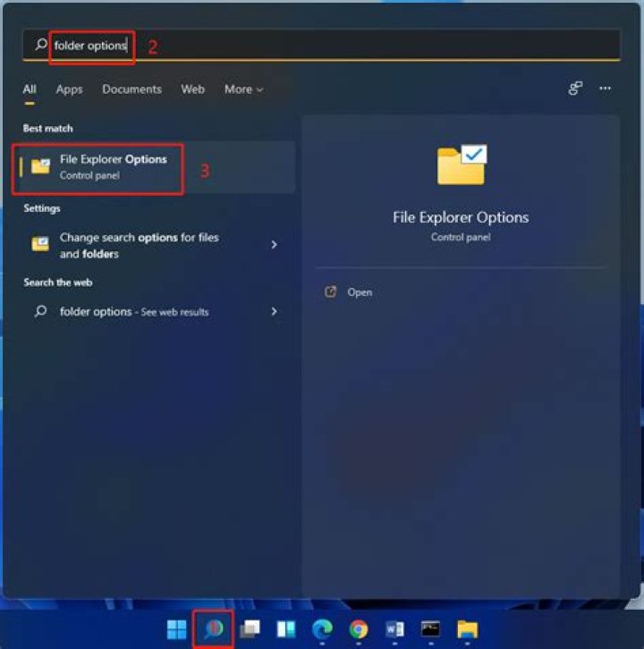Select the Web search tab

click(x=192, y=89)
